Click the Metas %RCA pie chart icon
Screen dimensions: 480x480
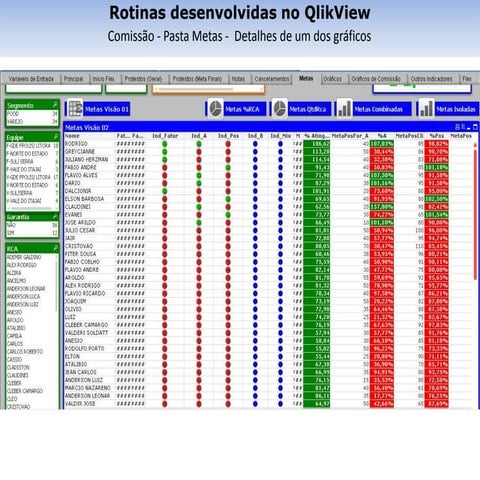(215, 108)
